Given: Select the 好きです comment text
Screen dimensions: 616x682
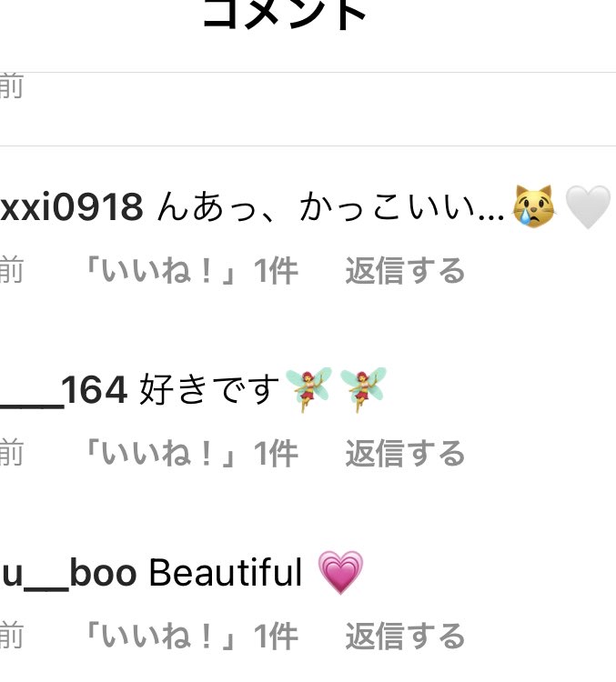Looking at the screenshot, I should (209, 390).
